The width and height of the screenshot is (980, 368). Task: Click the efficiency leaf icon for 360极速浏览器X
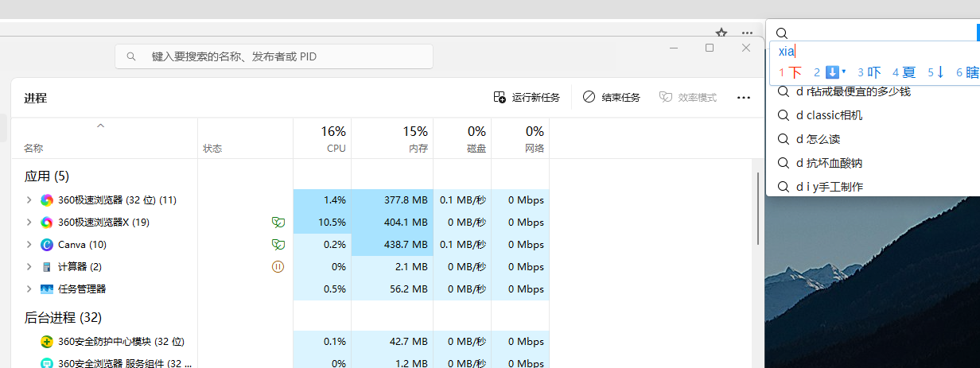click(x=278, y=223)
